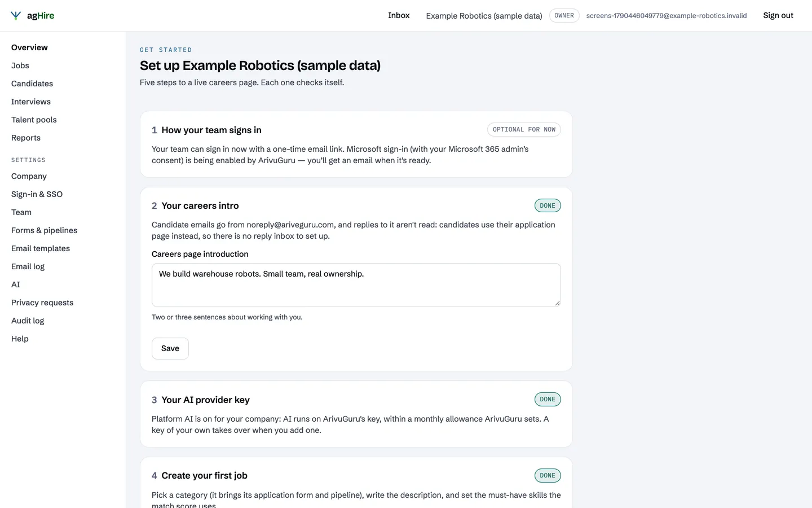Click the "GET STARTED" label above the title

point(166,50)
